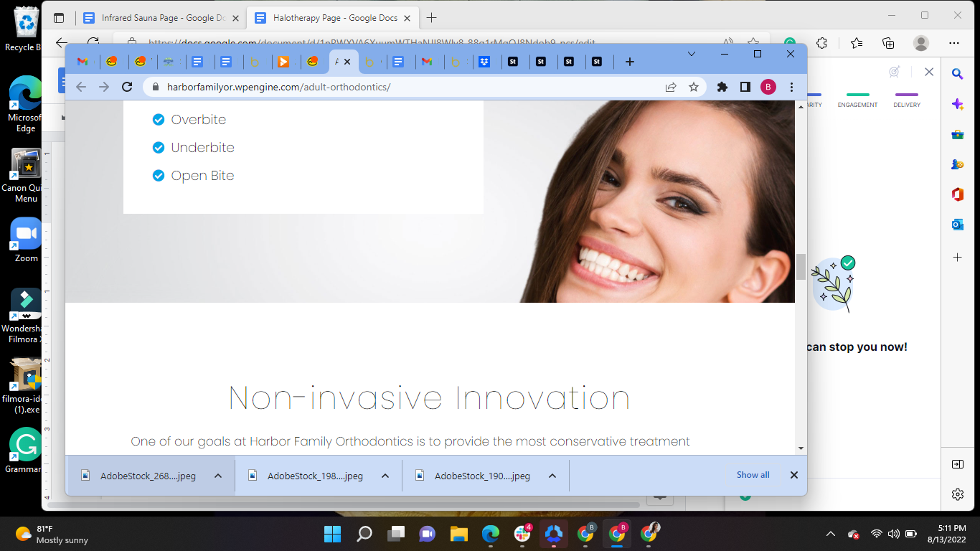Click the Chrome address bar URL

click(278, 87)
